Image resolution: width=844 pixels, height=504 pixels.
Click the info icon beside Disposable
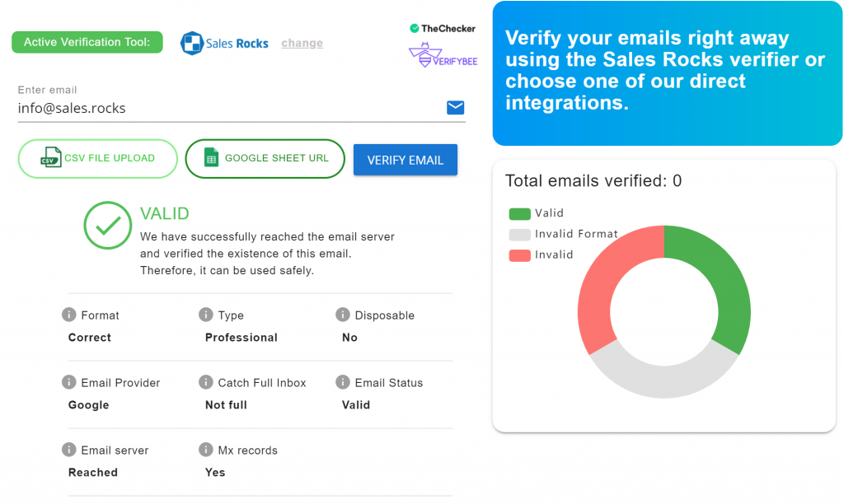(x=343, y=315)
